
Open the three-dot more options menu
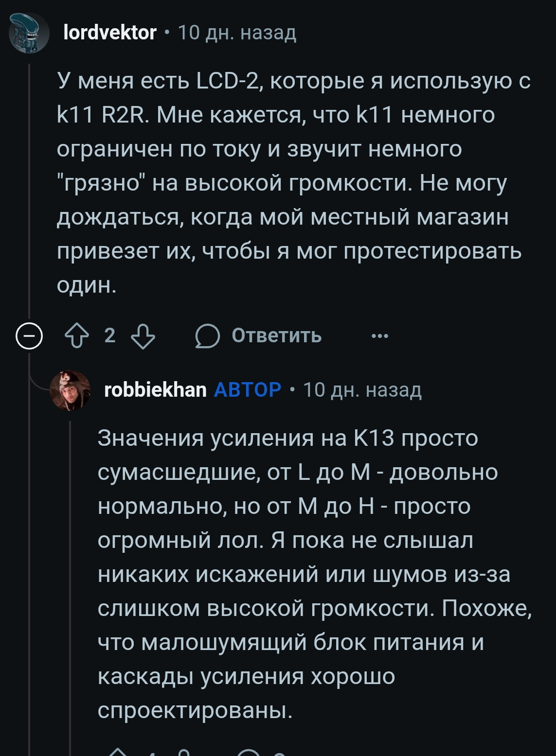tap(380, 336)
